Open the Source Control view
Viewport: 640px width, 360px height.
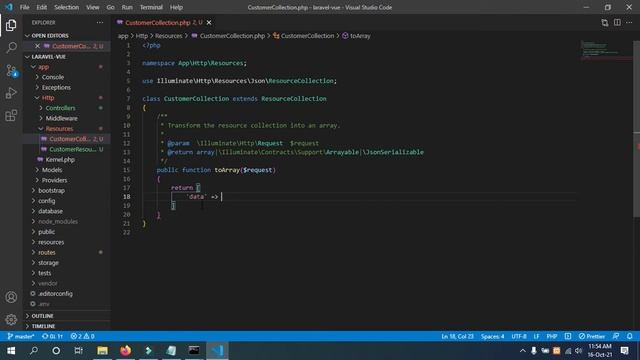(11, 71)
